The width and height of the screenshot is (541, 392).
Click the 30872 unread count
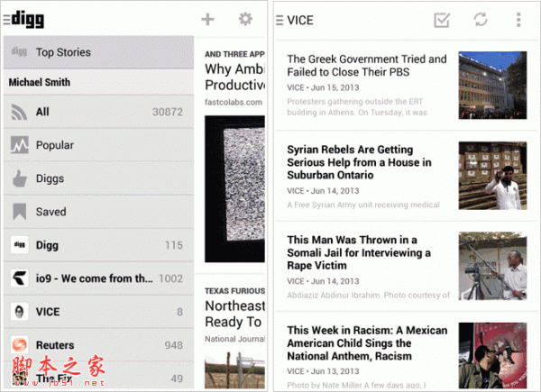168,112
